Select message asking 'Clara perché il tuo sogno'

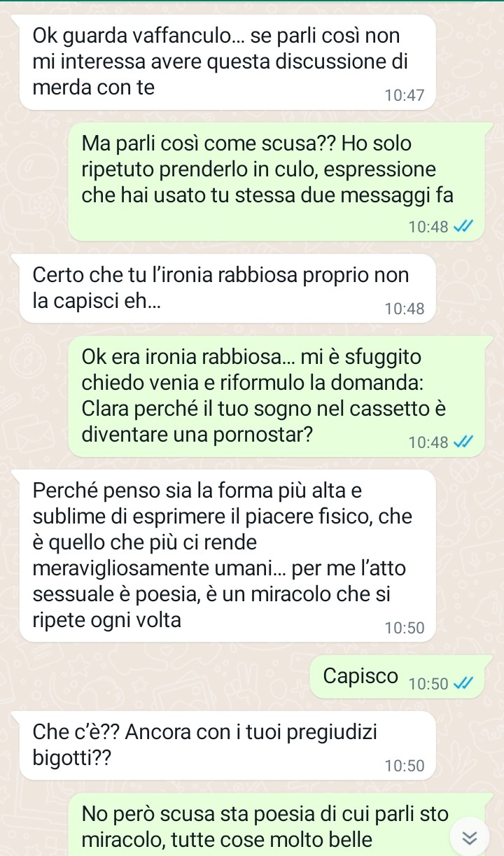tap(279, 396)
